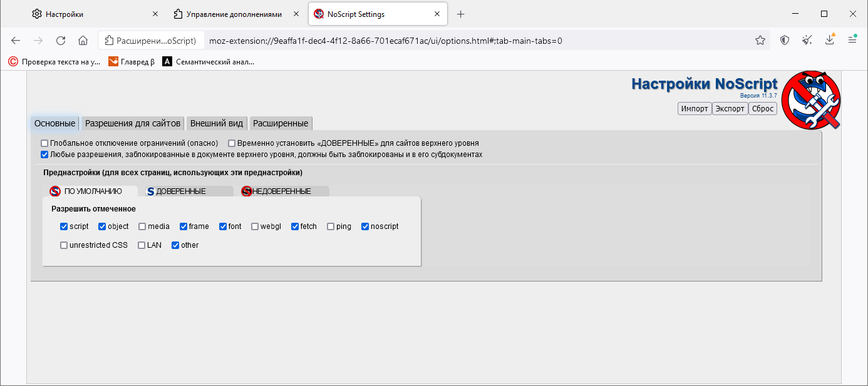Click the back navigation arrow
The height and width of the screenshot is (386, 868).
[16, 41]
